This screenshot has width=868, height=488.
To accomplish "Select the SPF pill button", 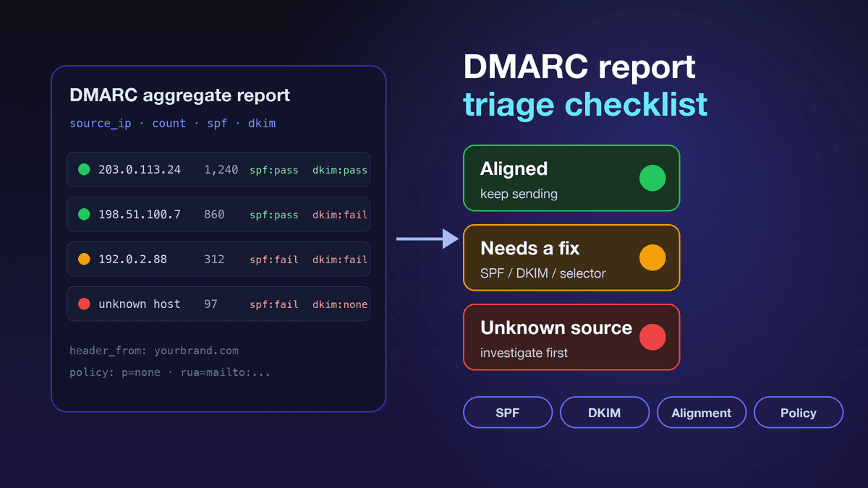I will [508, 413].
